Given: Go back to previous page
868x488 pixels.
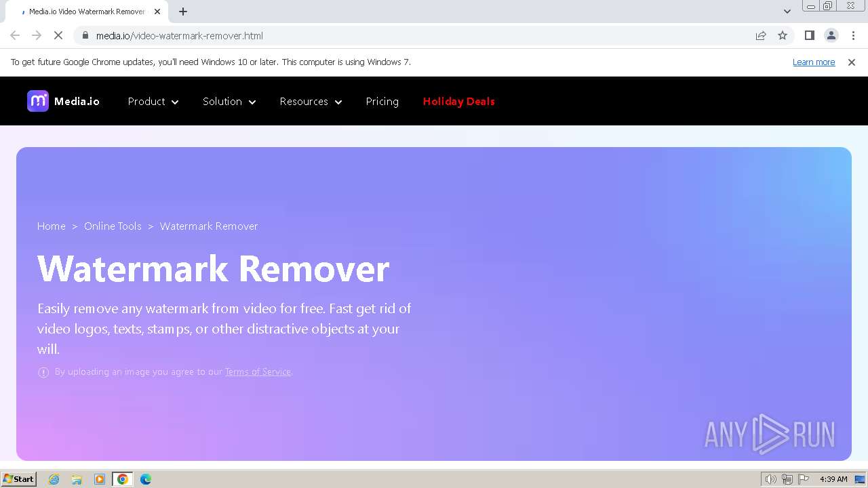Looking at the screenshot, I should click(15, 35).
